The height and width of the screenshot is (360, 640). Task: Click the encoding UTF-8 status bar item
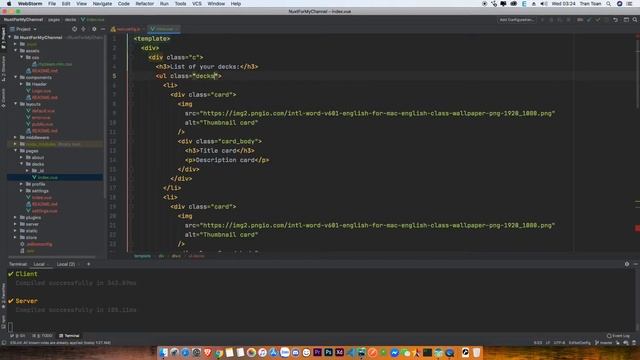[559, 343]
